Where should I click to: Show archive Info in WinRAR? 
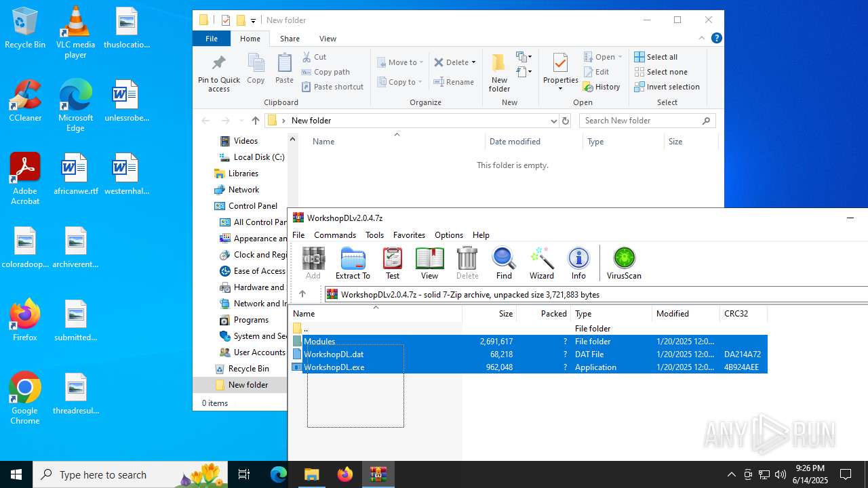click(x=578, y=263)
